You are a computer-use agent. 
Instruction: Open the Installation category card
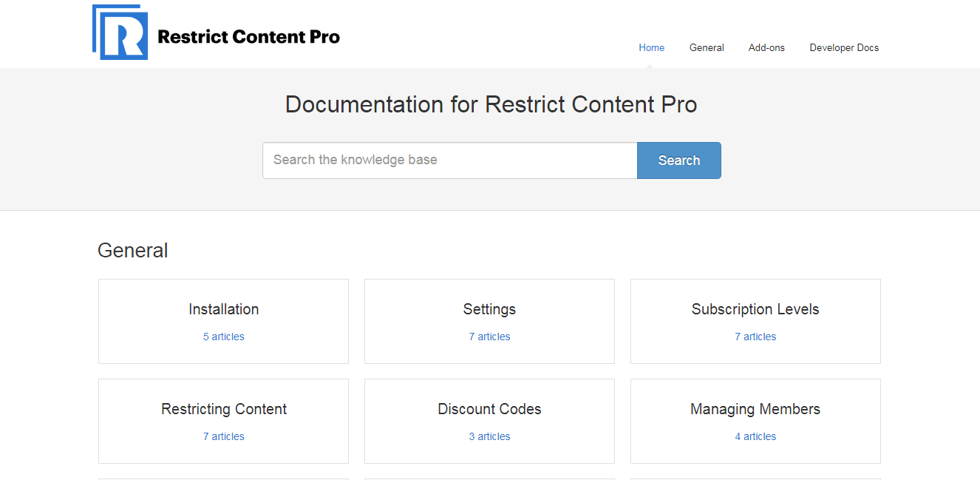point(223,321)
